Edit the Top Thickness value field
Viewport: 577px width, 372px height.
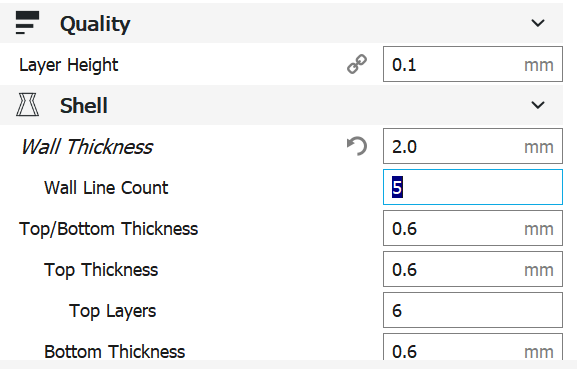tap(473, 269)
